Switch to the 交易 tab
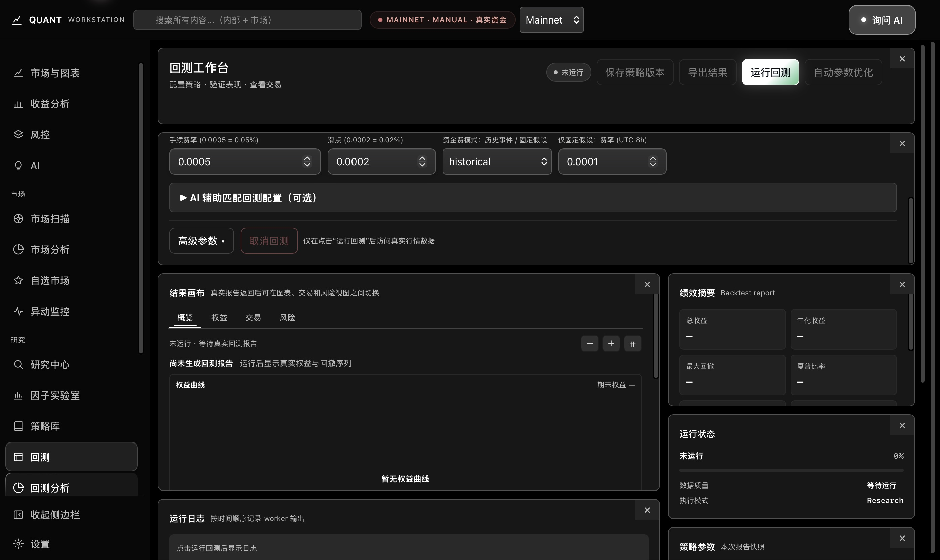Screen dimensions: 940x560 pos(253,318)
